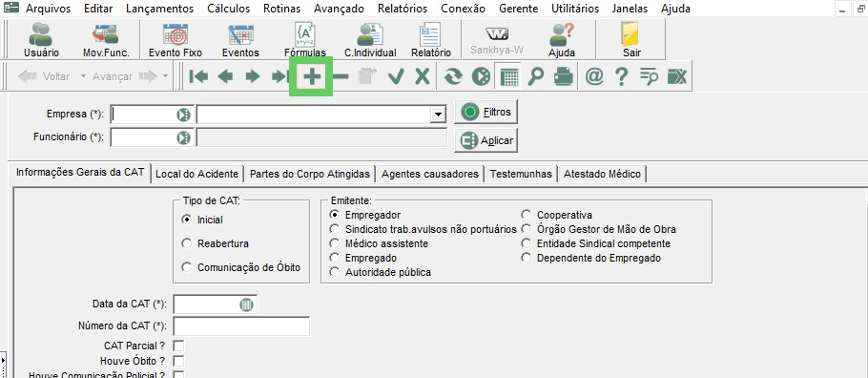Go to next record arrow
This screenshot has height=378, width=868.
tap(253, 76)
